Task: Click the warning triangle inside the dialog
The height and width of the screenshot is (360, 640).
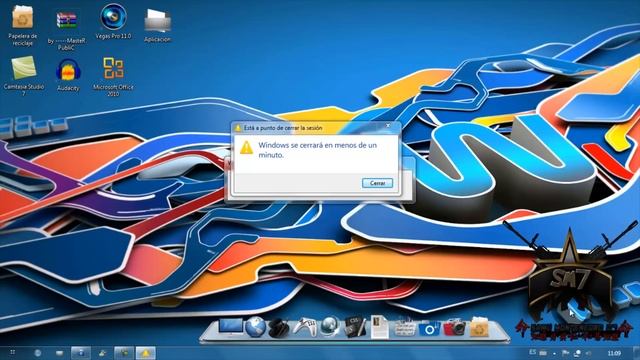Action: coord(246,147)
